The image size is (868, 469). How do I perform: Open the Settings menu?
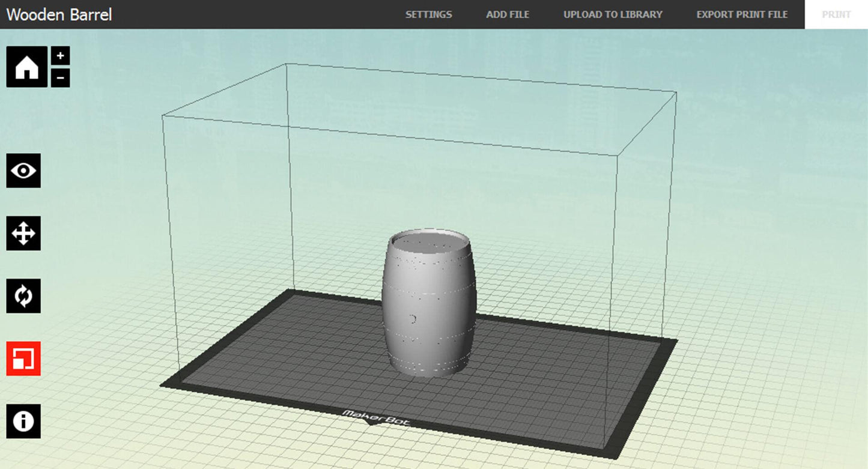tap(428, 14)
